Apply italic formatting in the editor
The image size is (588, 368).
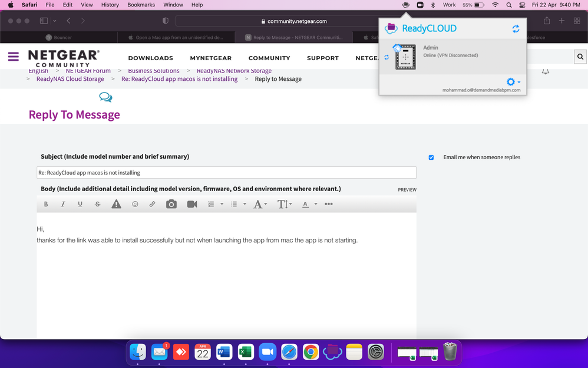[63, 204]
